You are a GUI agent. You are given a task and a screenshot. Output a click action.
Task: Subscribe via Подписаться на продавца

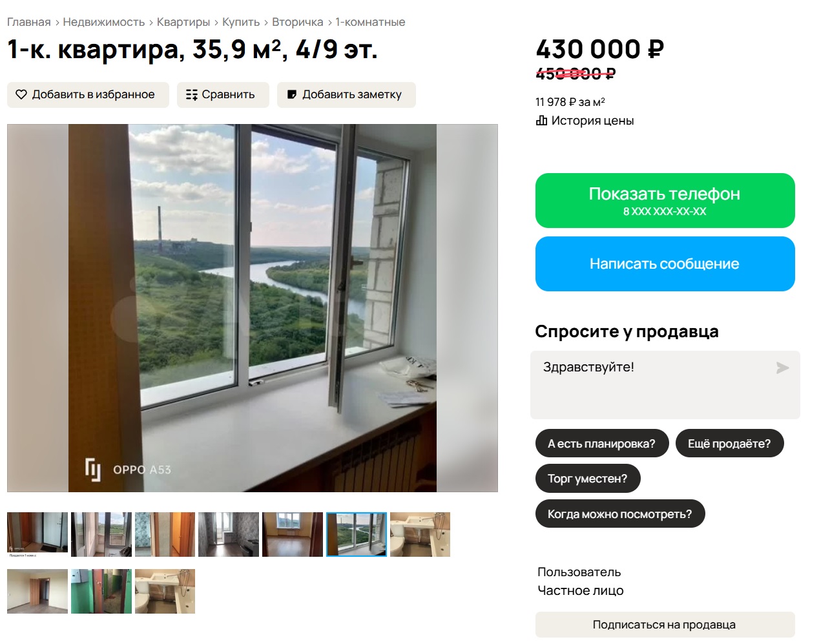(x=665, y=625)
